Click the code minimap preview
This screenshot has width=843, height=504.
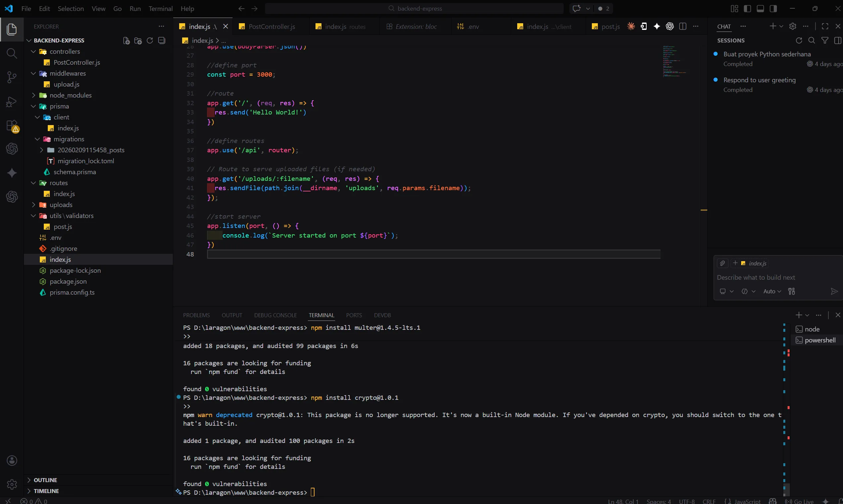coord(675,61)
